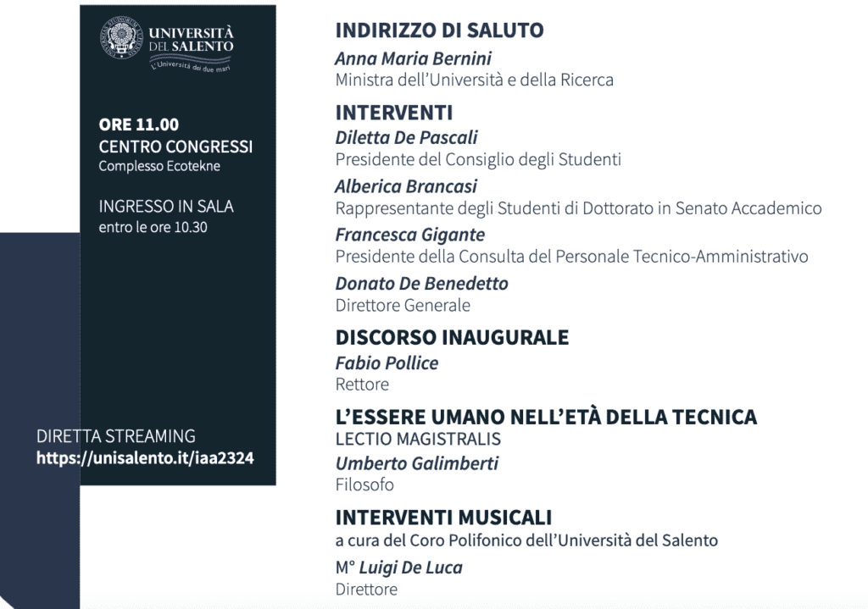Select the ORE 11.00 time text
The height and width of the screenshot is (609, 868).
click(x=139, y=125)
